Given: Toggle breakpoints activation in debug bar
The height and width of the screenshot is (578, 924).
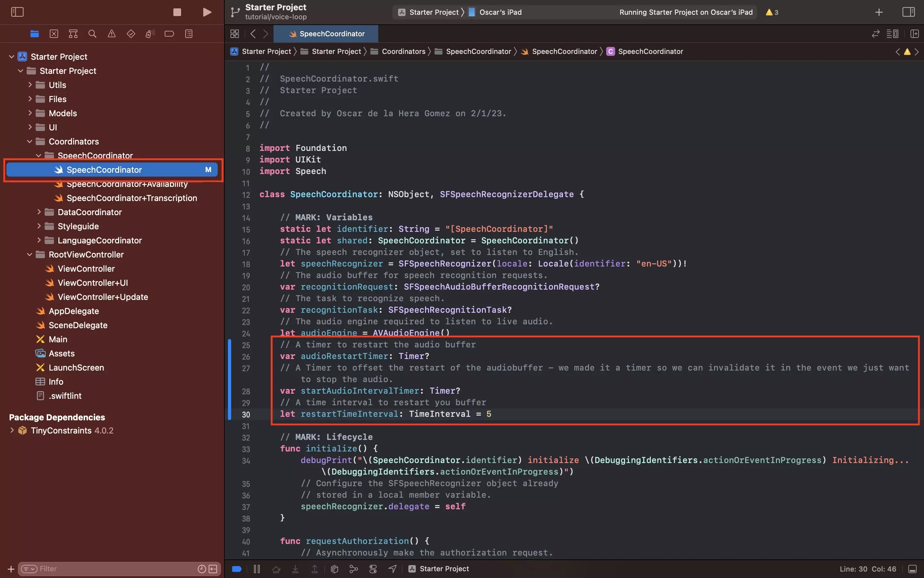Looking at the screenshot, I should point(237,569).
